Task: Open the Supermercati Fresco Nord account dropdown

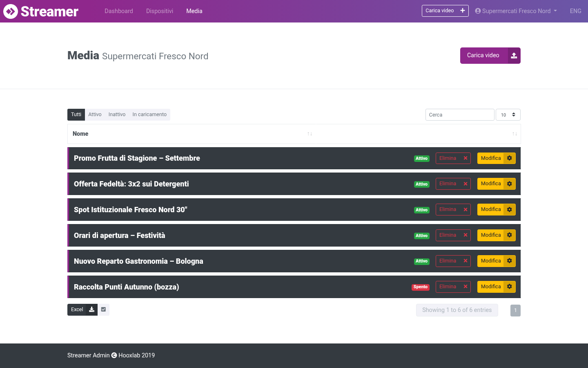Action: point(516,11)
